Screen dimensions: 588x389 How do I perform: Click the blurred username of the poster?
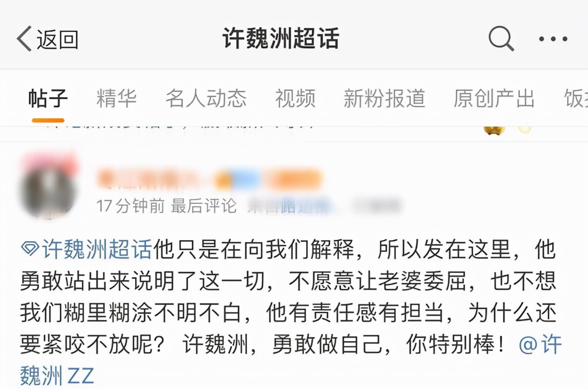click(x=209, y=179)
